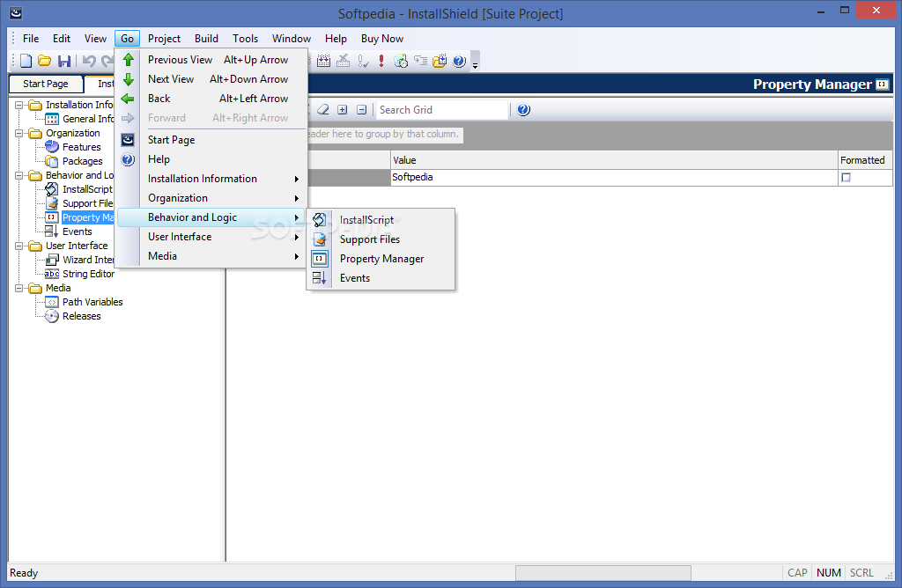Open the File menu
This screenshot has width=902, height=588.
tap(31, 39)
